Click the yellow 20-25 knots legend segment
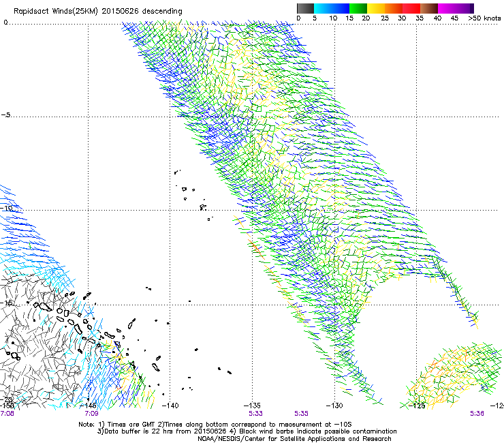 [376, 8]
